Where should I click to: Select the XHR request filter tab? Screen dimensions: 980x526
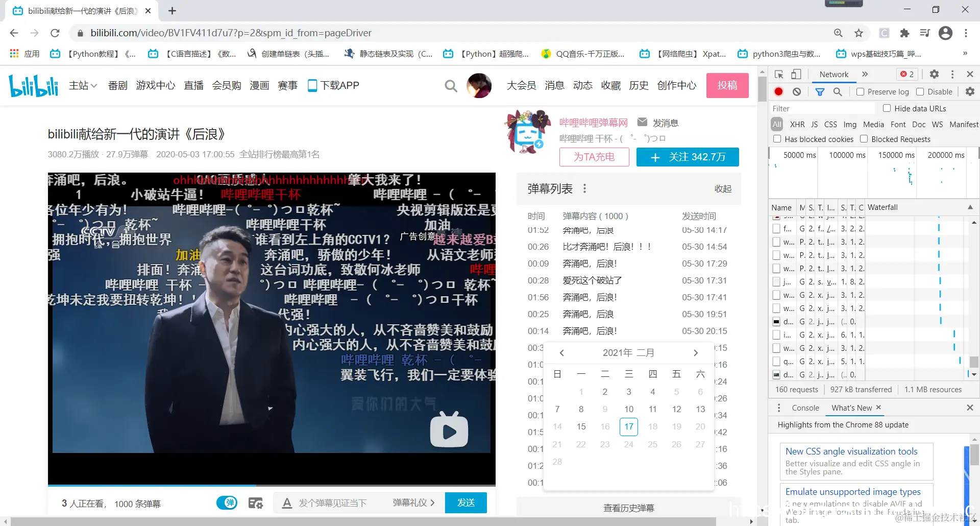click(x=797, y=124)
